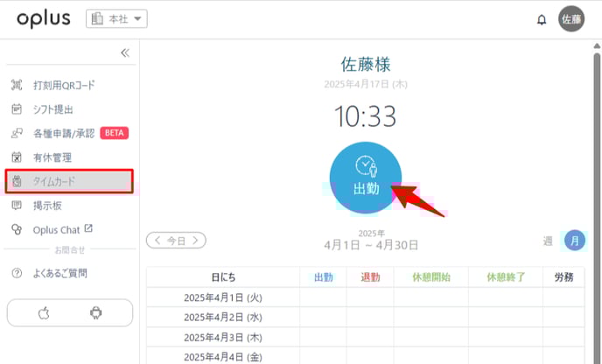
Task: Click the 各種申請/承認 people icon
Action: coord(16,134)
